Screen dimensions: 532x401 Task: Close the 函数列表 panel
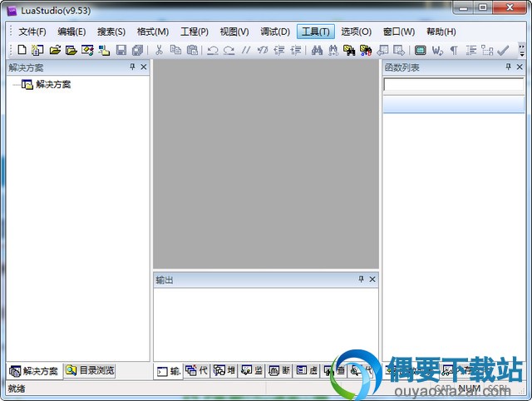coord(520,67)
